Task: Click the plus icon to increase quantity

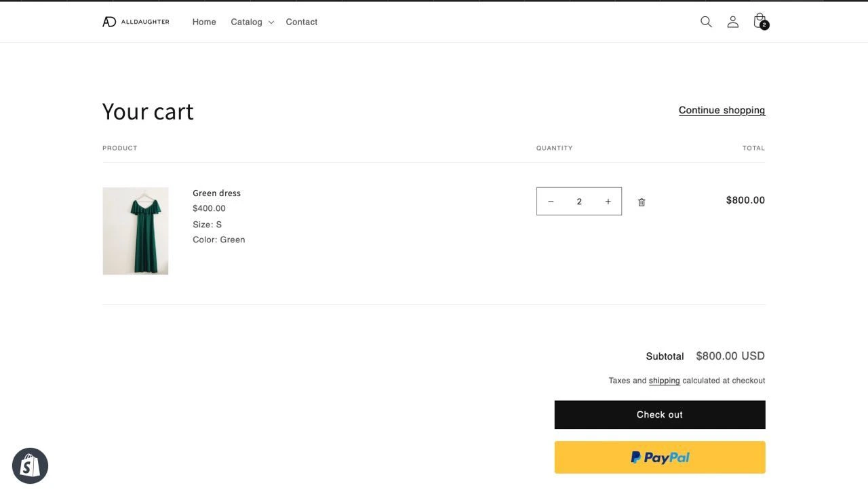Action: tap(608, 202)
